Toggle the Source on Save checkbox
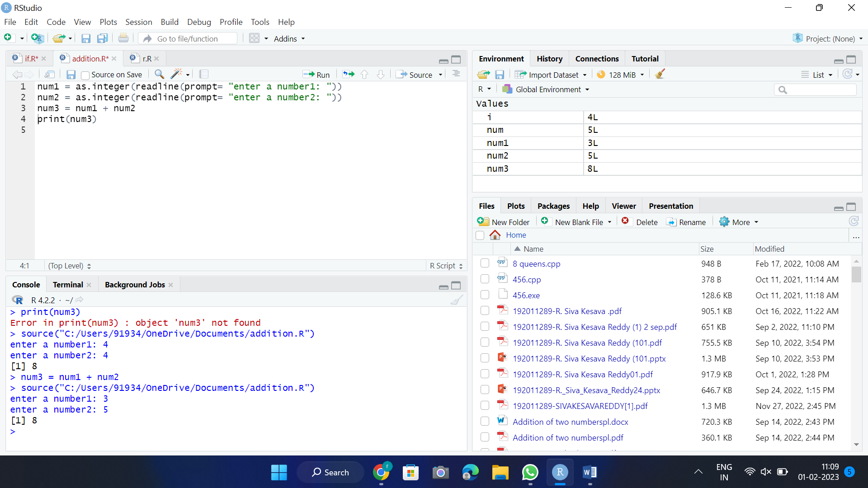The width and height of the screenshot is (868, 488). 85,75
